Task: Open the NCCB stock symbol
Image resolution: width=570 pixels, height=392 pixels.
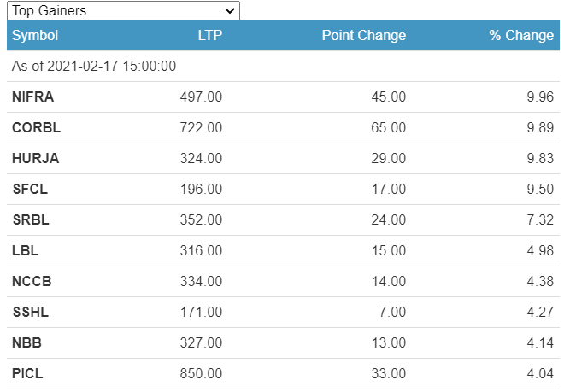Action: [31, 282]
